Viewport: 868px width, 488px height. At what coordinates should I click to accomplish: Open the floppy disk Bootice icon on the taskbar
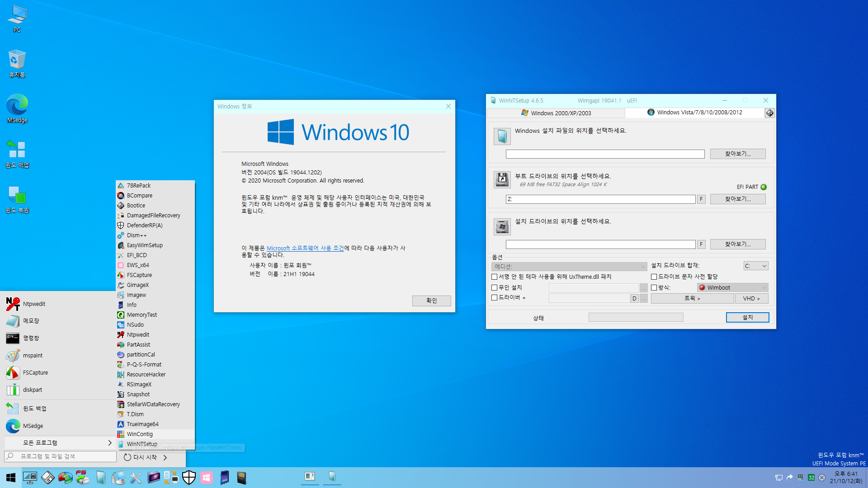[x=47, y=478]
